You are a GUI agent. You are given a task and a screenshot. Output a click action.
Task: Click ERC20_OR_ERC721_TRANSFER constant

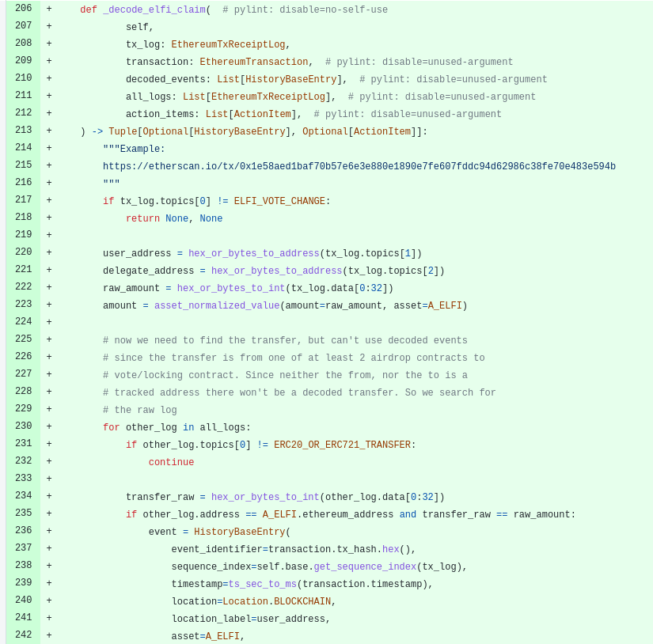click(x=342, y=445)
